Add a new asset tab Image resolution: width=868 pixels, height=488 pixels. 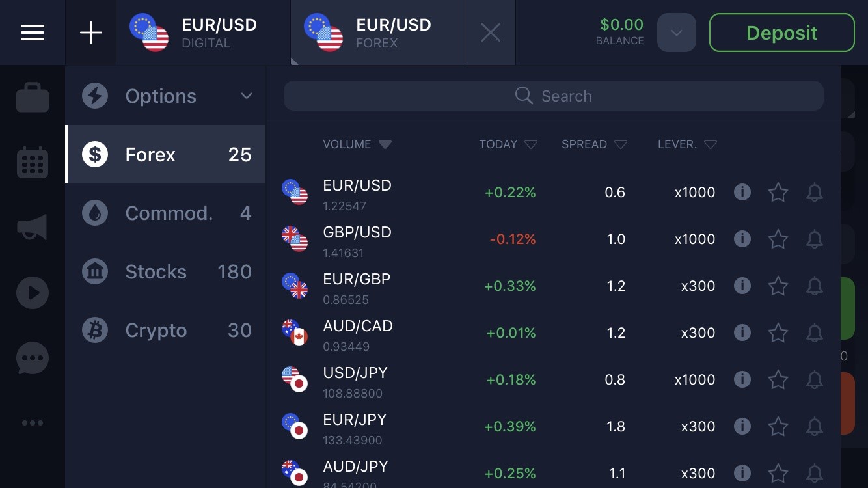[x=91, y=33]
